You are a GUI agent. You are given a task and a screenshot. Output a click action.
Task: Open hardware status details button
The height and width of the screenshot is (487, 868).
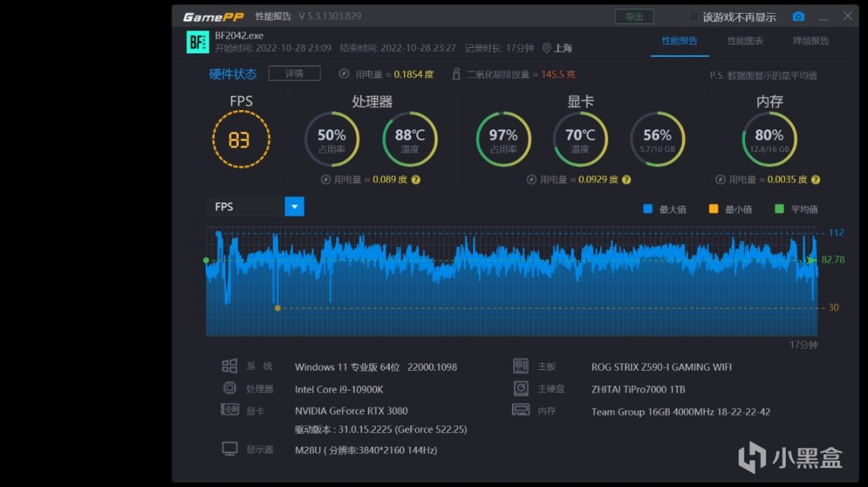[294, 73]
